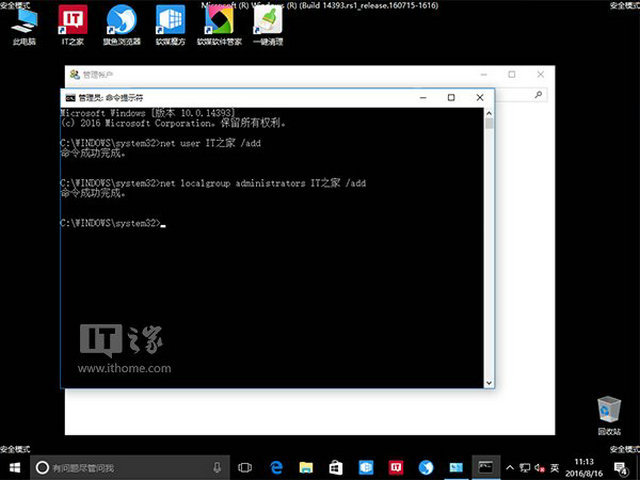Click the 管理帐户 window title icon

pyautogui.click(x=75, y=74)
